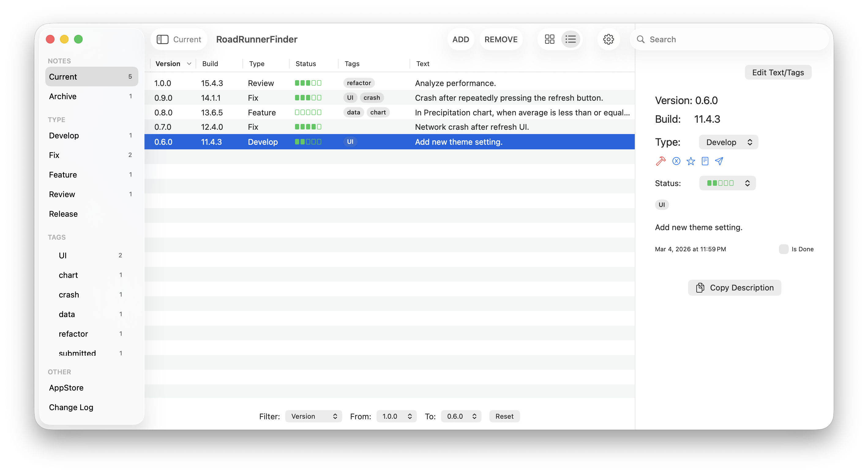The height and width of the screenshot is (475, 868).
Task: Click the Edit Text/Tags button
Action: click(x=778, y=73)
